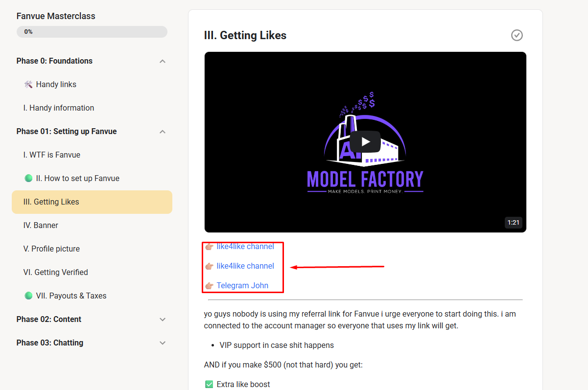This screenshot has width=588, height=390.
Task: Open the second like4like channel link
Action: pos(245,266)
